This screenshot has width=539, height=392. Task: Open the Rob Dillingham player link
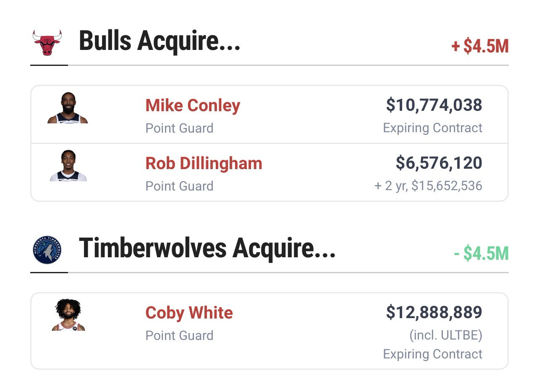[204, 163]
